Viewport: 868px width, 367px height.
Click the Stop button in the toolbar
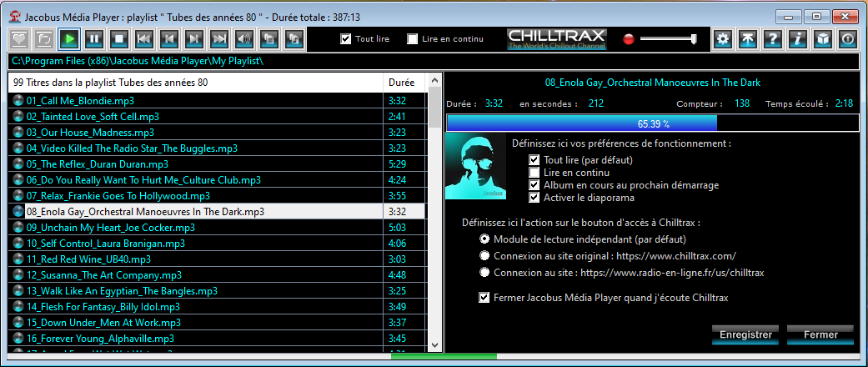[119, 38]
